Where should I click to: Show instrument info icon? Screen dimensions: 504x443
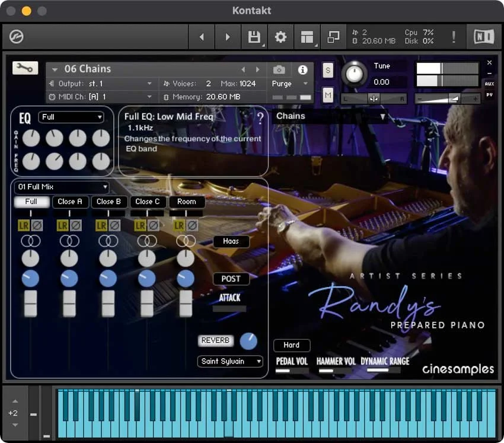point(302,70)
